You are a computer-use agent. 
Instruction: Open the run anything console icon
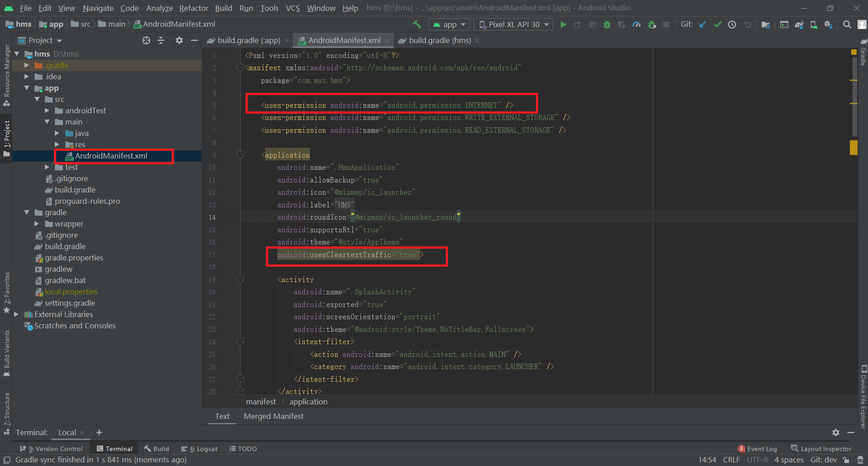click(784, 24)
